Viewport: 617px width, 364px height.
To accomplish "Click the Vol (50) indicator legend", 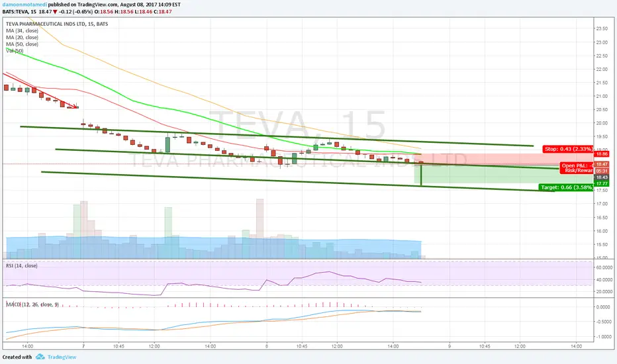I will tap(15, 51).
